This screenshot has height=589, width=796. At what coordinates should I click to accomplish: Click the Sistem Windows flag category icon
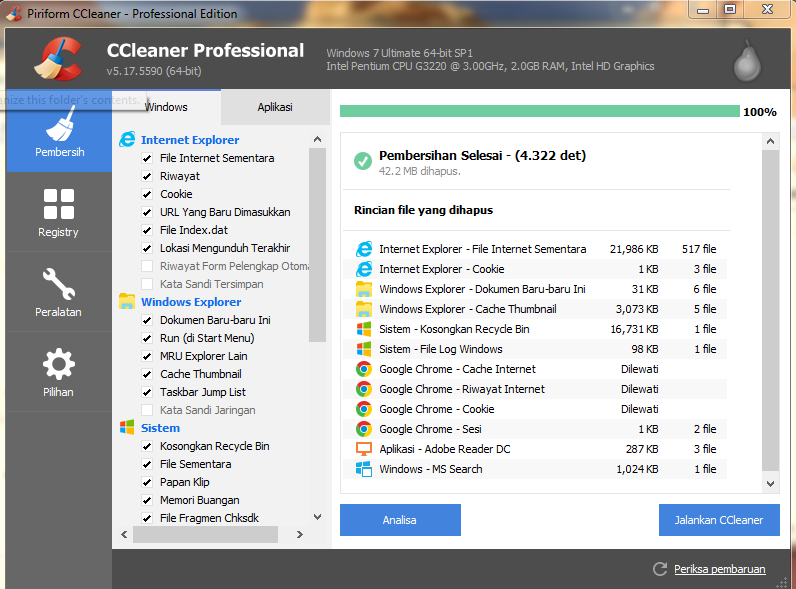[x=127, y=427]
